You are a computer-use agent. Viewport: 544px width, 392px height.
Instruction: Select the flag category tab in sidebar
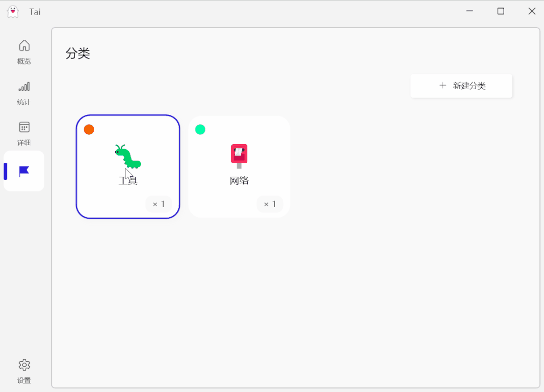(24, 171)
